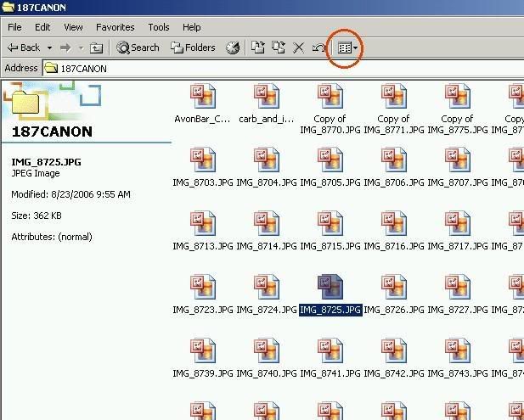
Task: Expand the Forward history dropdown arrow
Action: (79, 48)
